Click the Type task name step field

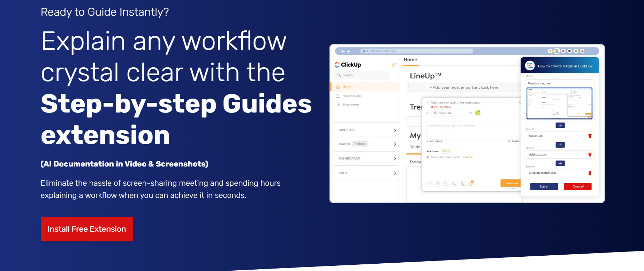pyautogui.click(x=559, y=84)
